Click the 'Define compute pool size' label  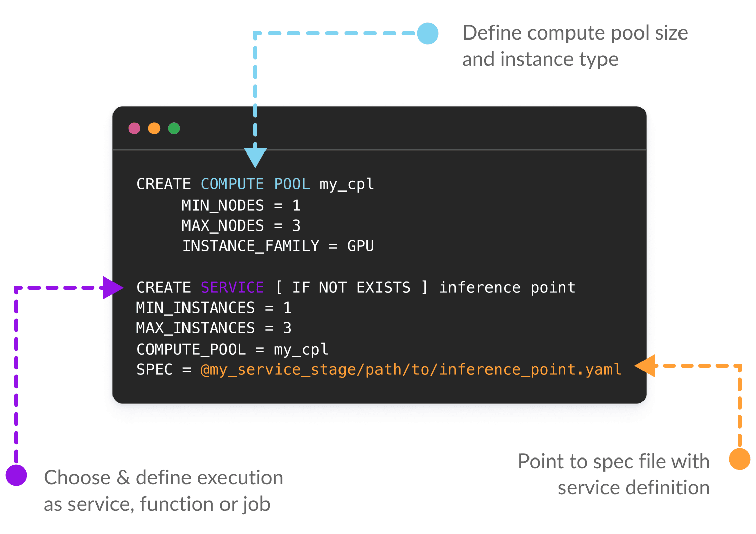pos(576,33)
